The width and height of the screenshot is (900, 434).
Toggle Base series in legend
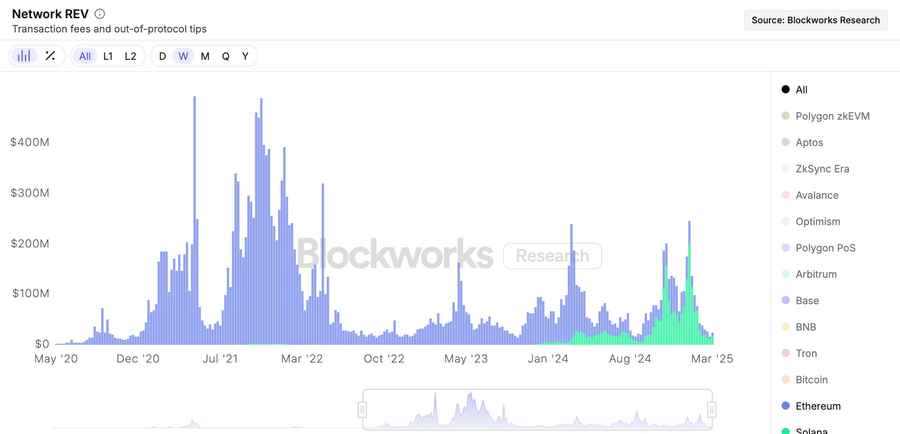click(x=800, y=301)
